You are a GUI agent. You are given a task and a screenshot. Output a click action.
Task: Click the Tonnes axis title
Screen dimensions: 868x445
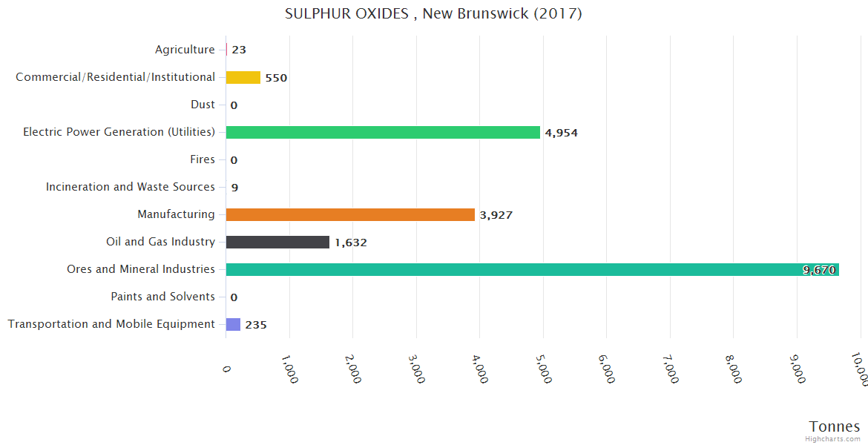834,426
